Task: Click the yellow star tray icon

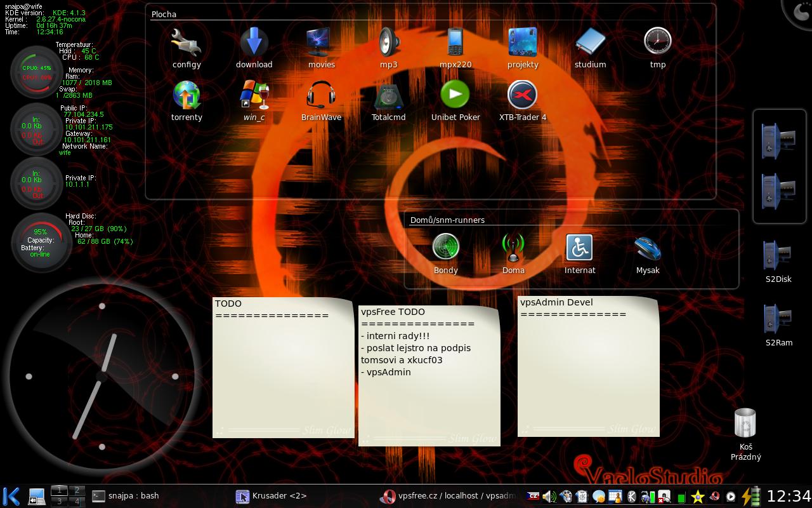Action: pos(697,497)
